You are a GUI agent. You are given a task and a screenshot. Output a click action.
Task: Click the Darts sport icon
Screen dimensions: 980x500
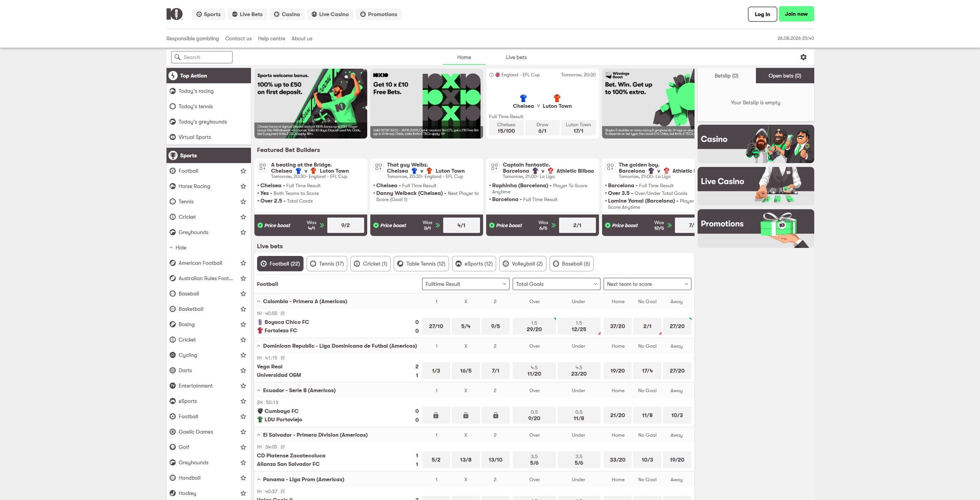[173, 370]
